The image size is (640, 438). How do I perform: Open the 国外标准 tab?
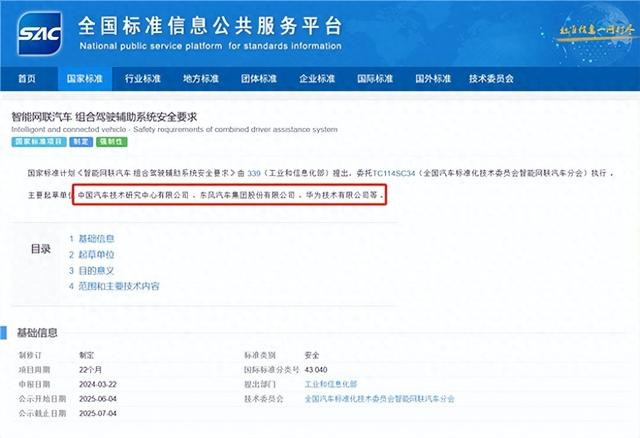(433, 78)
